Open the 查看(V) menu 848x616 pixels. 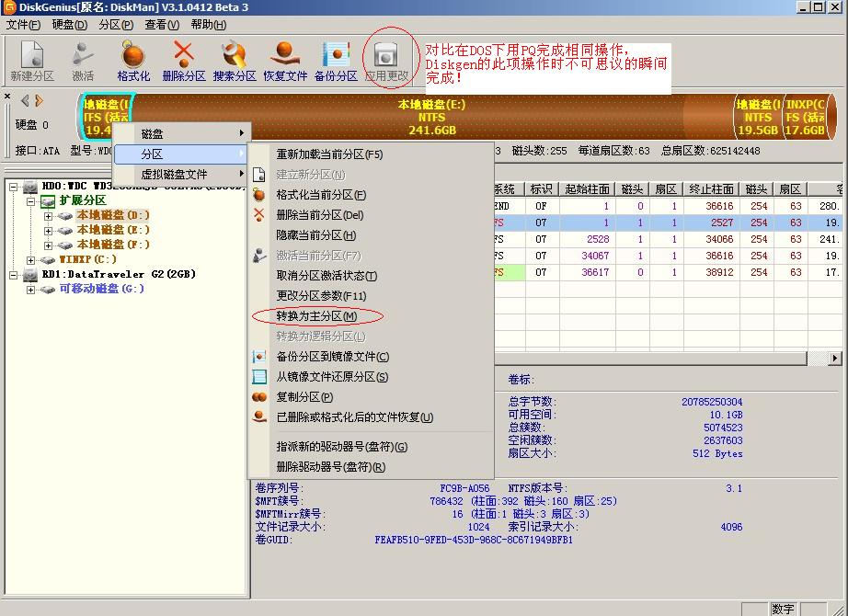(x=162, y=25)
